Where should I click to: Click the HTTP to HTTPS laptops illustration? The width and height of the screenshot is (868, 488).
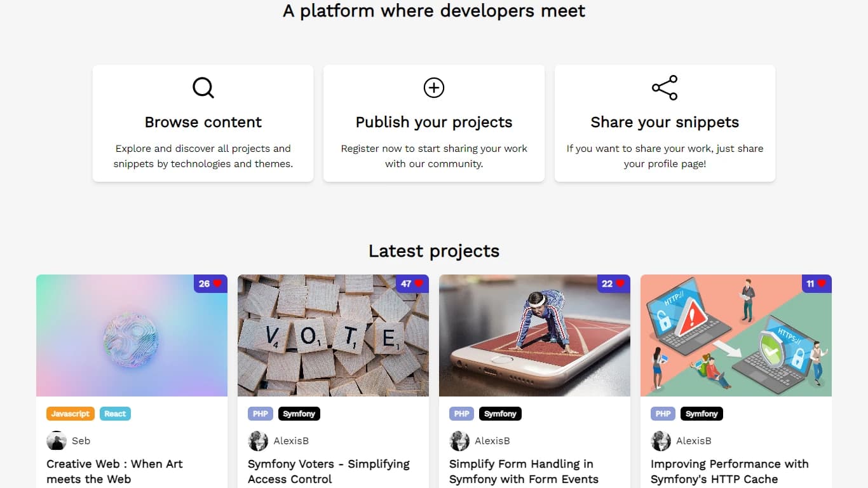(x=736, y=335)
